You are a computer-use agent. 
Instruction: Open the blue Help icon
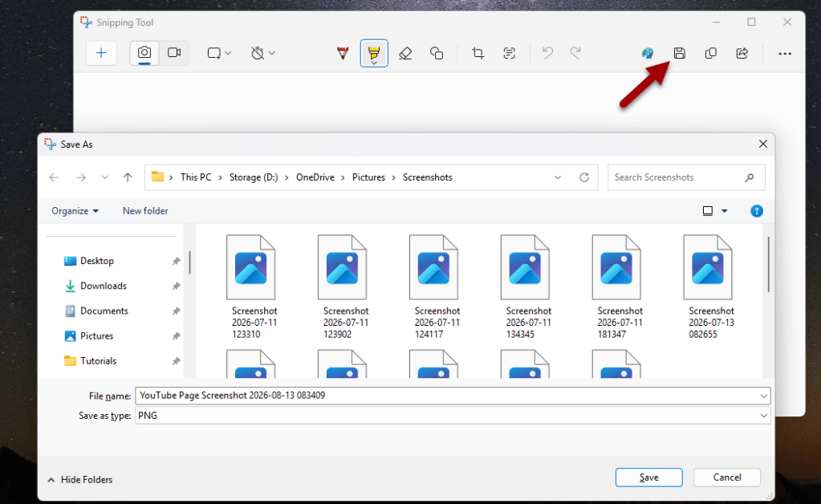point(757,211)
